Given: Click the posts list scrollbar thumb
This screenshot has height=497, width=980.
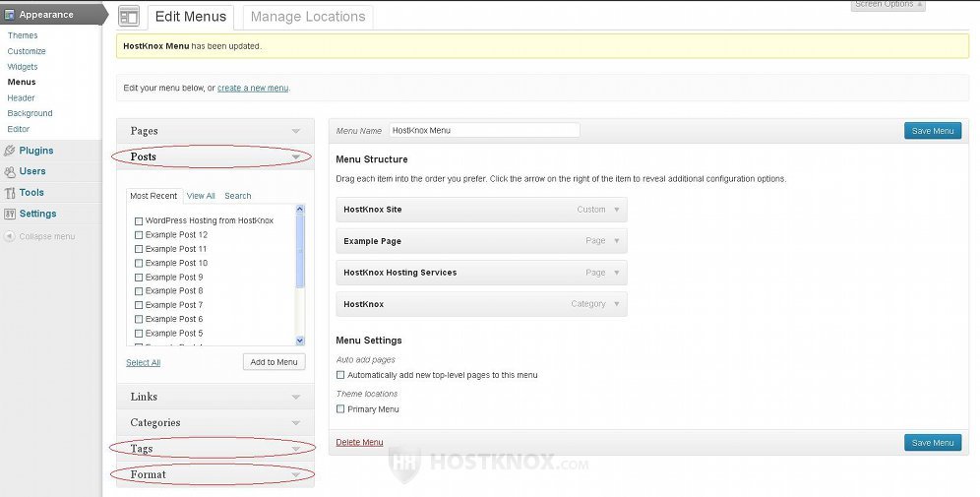Looking at the screenshot, I should click(x=300, y=251).
